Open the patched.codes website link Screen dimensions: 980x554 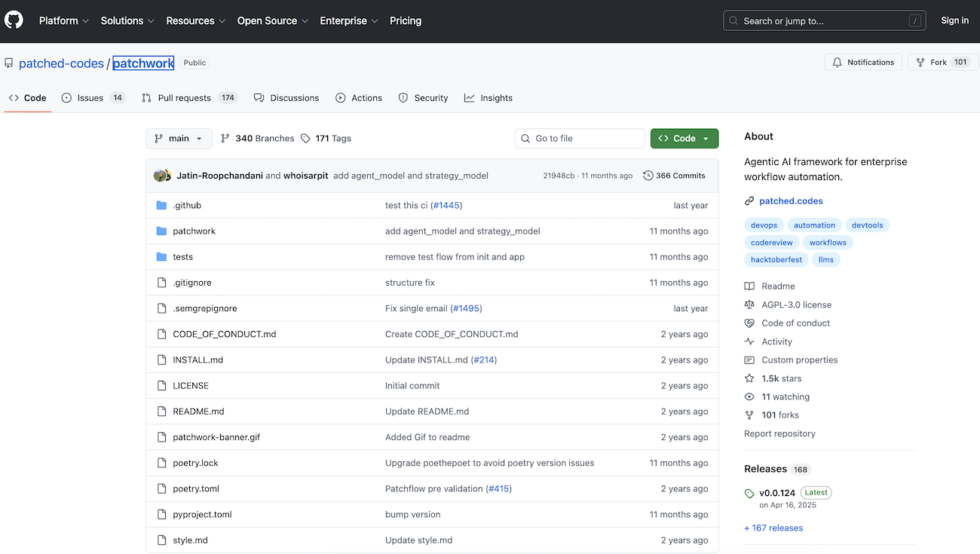click(790, 201)
